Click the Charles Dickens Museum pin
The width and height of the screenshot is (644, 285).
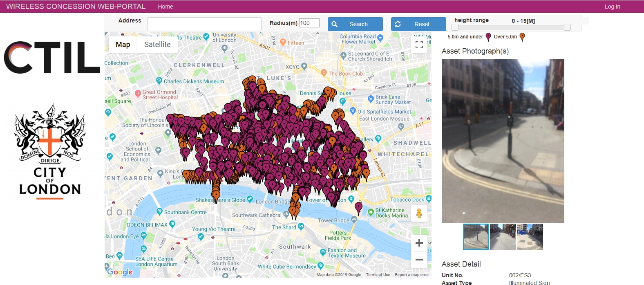[x=159, y=81]
